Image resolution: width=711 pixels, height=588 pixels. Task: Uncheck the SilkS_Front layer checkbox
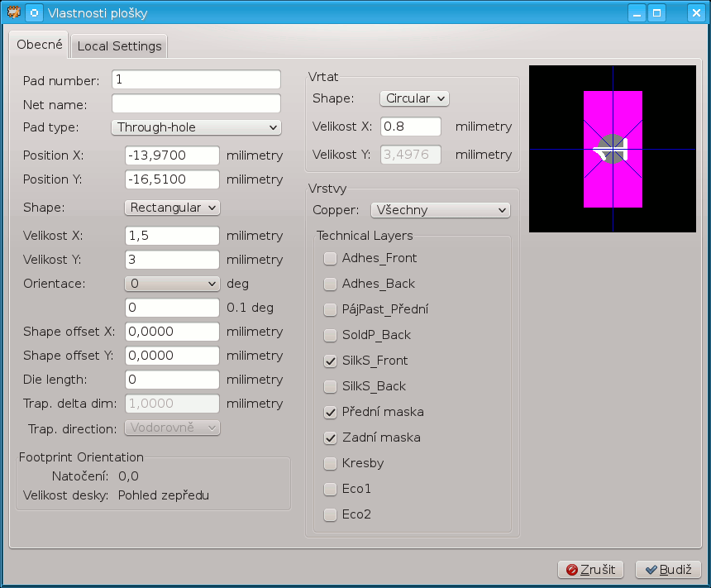(x=330, y=361)
